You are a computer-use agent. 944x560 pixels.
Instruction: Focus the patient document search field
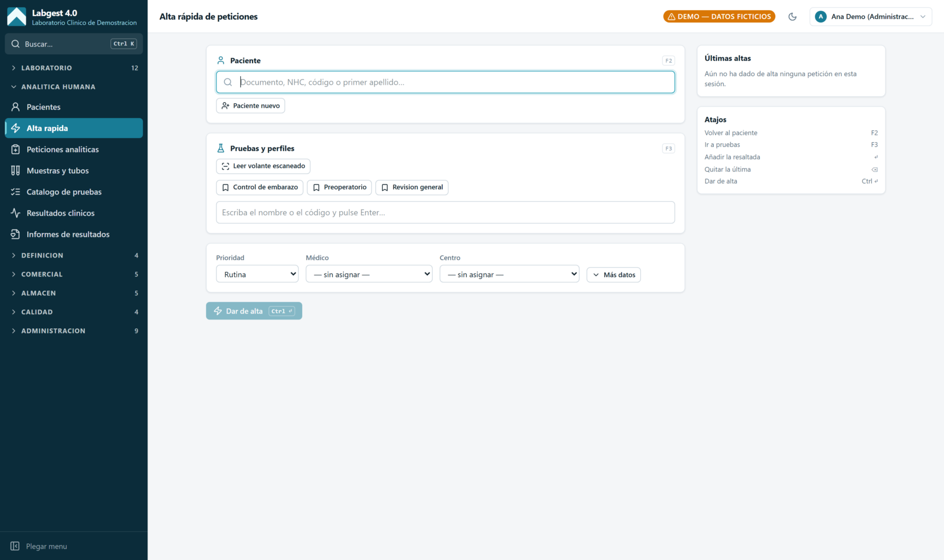click(x=445, y=82)
